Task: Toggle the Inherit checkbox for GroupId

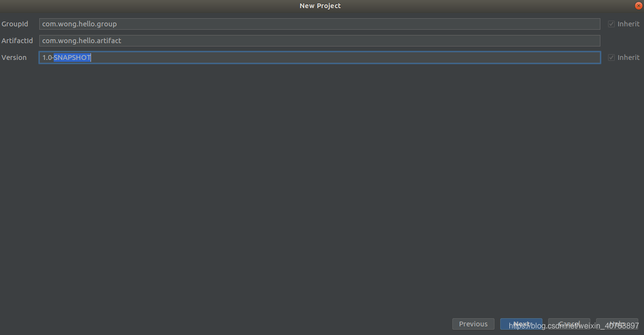Action: [x=611, y=24]
